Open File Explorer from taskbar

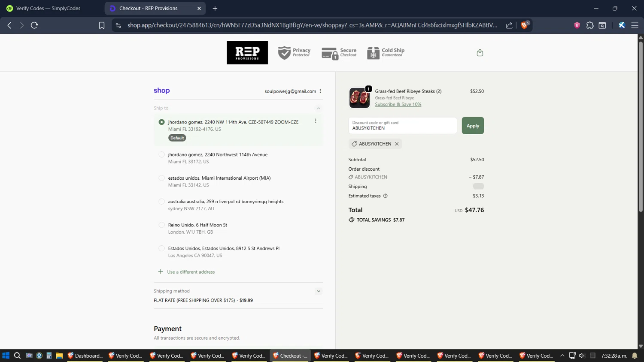pos(59,356)
